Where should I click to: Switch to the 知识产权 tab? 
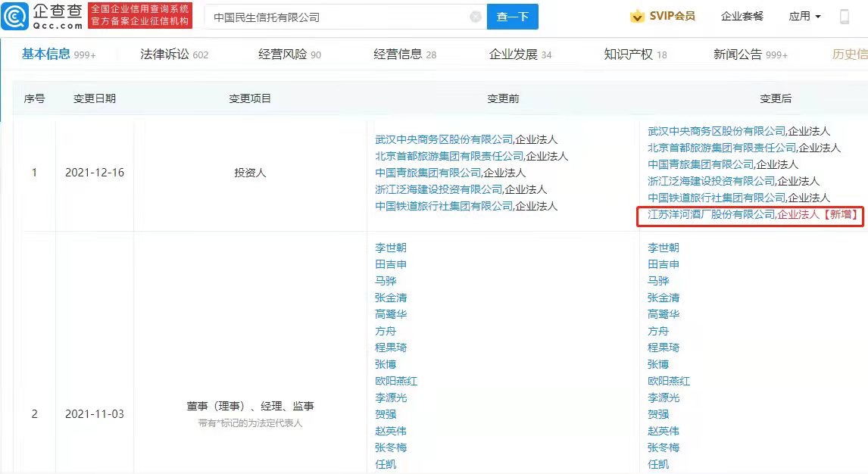[x=635, y=55]
